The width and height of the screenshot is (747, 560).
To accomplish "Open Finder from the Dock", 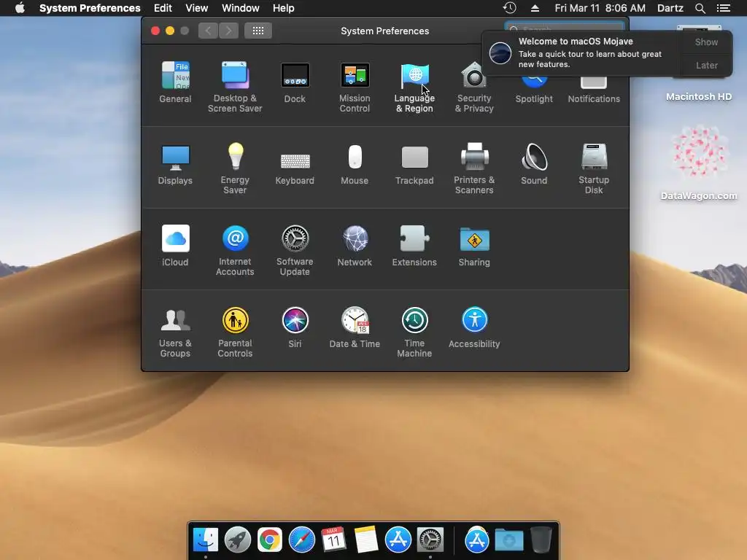I will (x=205, y=540).
